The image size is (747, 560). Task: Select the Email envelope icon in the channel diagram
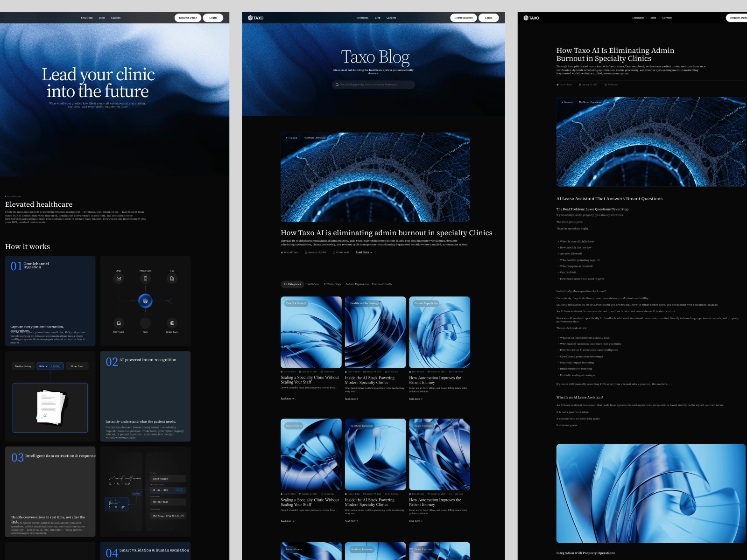[119, 279]
